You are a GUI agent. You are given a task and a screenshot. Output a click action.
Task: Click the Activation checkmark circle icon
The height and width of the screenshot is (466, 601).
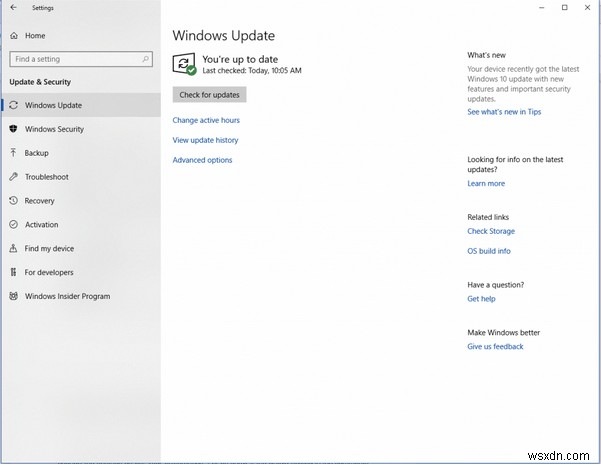pyautogui.click(x=13, y=224)
